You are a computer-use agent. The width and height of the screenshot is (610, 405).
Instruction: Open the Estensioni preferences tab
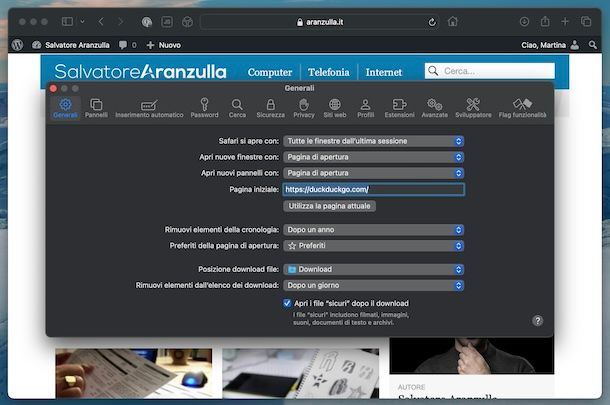400,108
